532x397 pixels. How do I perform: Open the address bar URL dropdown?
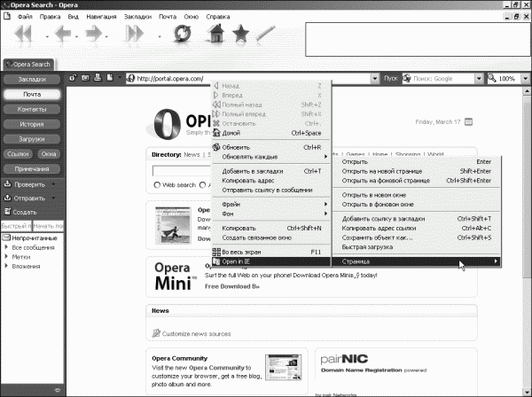(x=374, y=79)
